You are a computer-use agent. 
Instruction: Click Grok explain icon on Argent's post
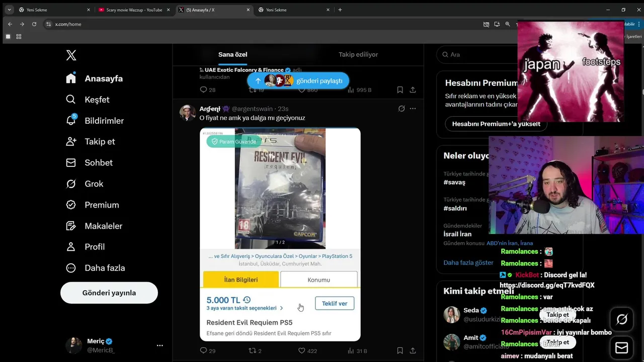click(x=401, y=109)
